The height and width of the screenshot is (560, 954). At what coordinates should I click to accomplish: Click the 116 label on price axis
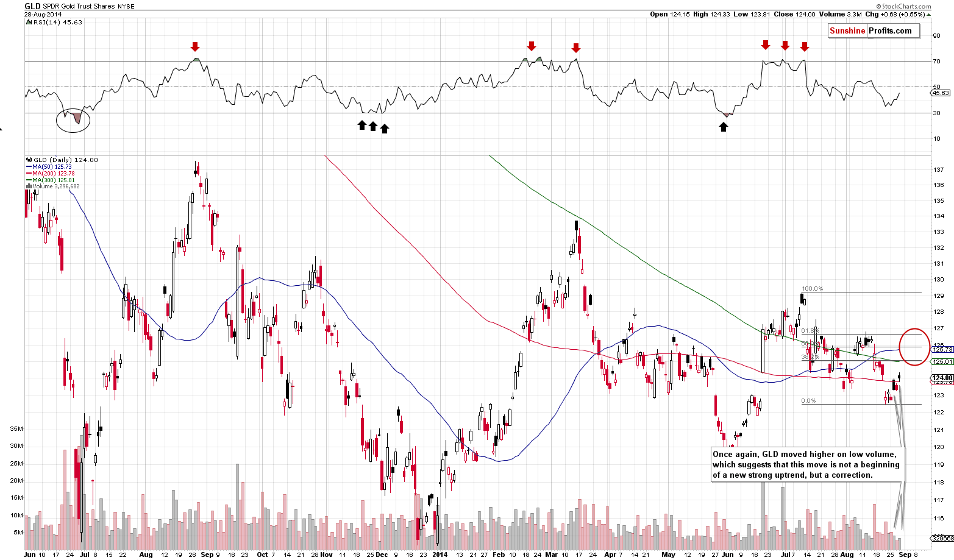click(x=939, y=518)
